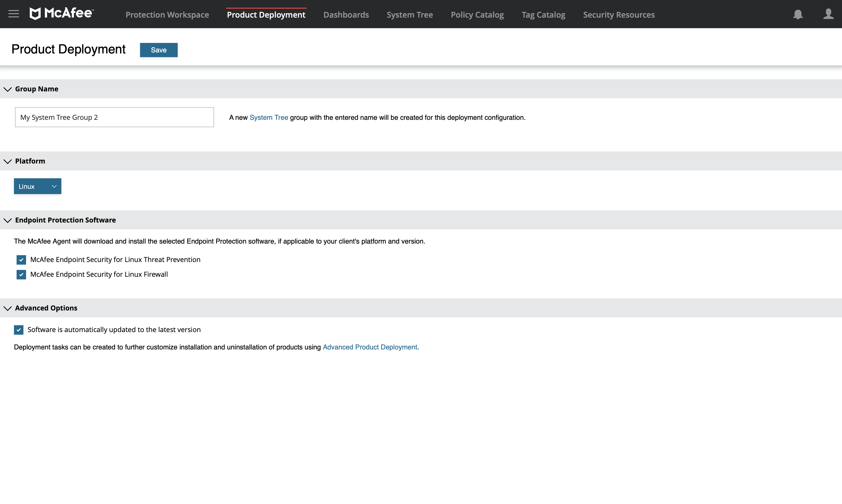Open the System Tree tab
The width and height of the screenshot is (842, 504).
coord(410,14)
